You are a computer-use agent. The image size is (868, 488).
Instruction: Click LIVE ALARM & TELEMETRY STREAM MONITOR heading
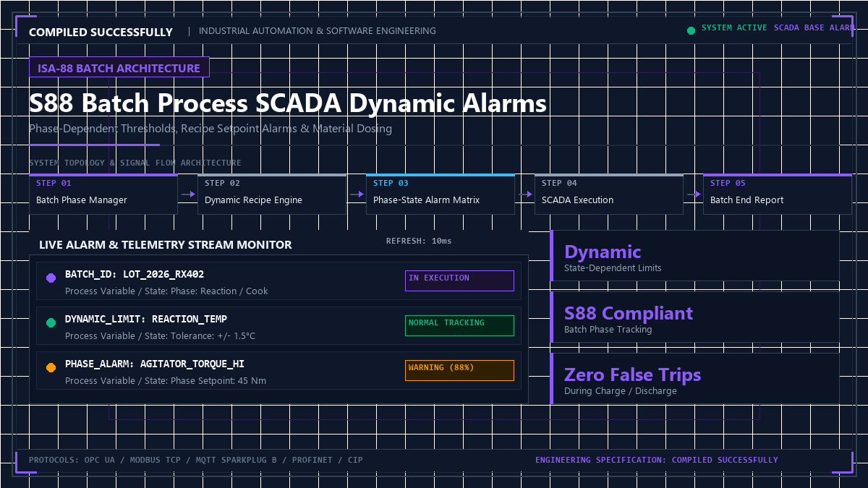coord(166,244)
